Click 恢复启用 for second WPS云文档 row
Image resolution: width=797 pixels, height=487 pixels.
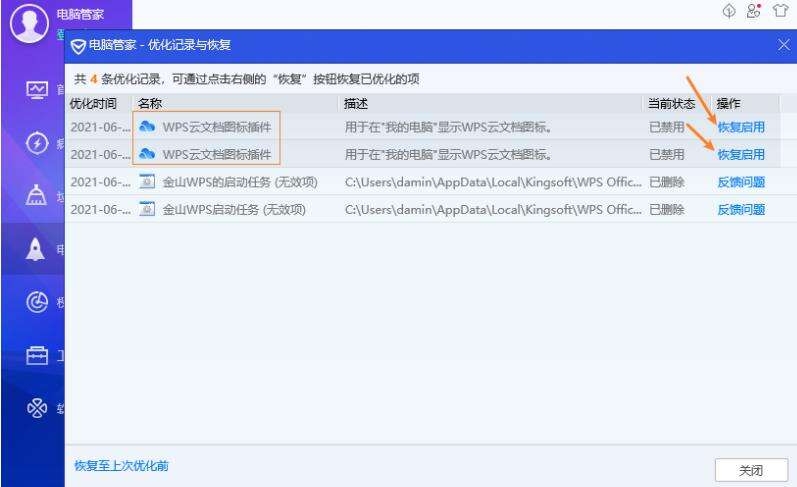(741, 155)
